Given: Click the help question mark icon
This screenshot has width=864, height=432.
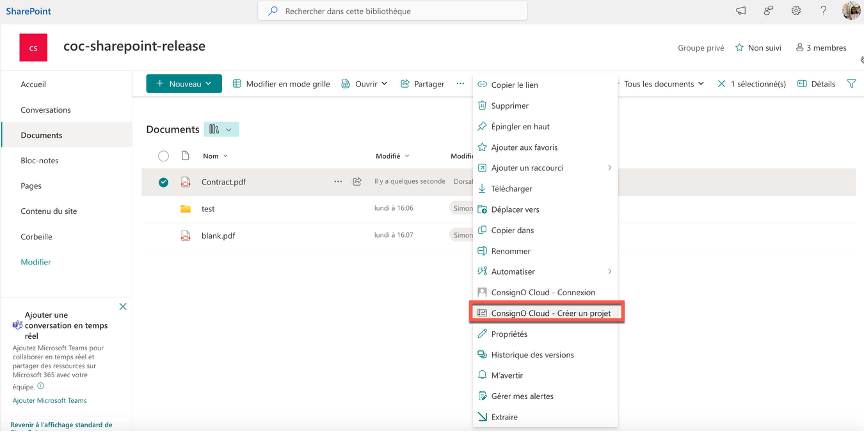Looking at the screenshot, I should pyautogui.click(x=823, y=11).
